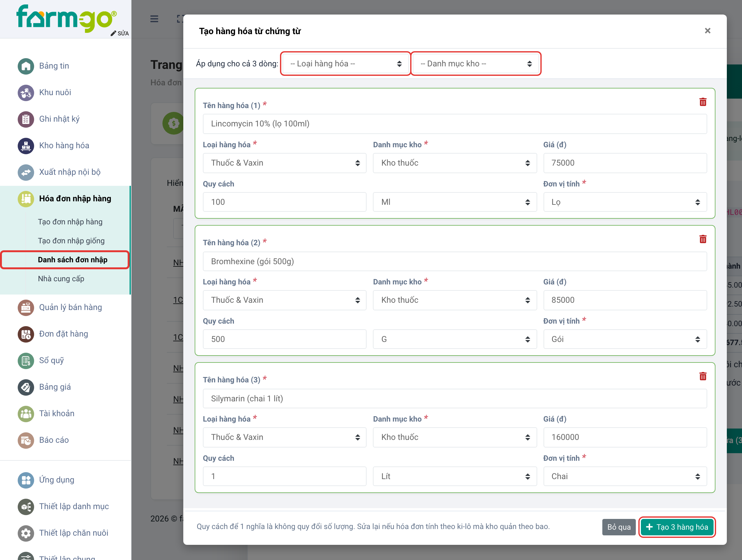Click the Báo cáo chart icon
The height and width of the screenshot is (560, 742).
tap(26, 440)
